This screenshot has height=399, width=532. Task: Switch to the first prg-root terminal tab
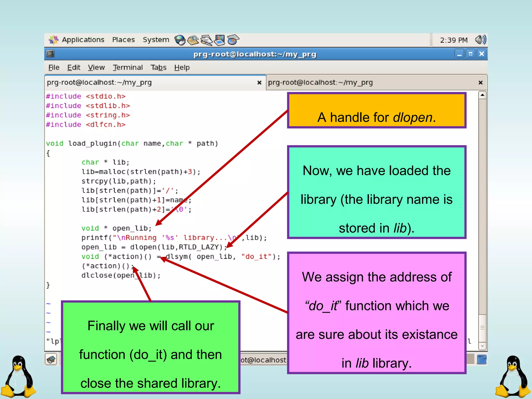155,83
